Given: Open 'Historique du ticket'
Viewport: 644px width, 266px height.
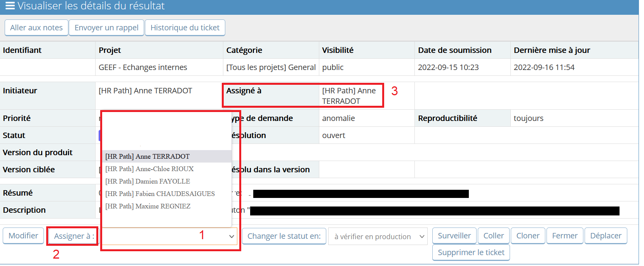Looking at the screenshot, I should click(185, 28).
